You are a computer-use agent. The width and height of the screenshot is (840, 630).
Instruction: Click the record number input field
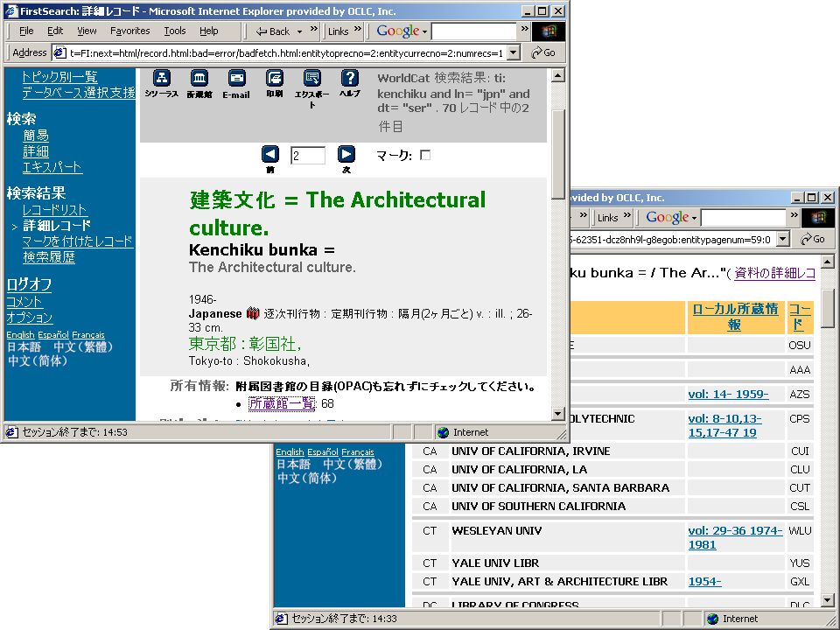tap(307, 156)
